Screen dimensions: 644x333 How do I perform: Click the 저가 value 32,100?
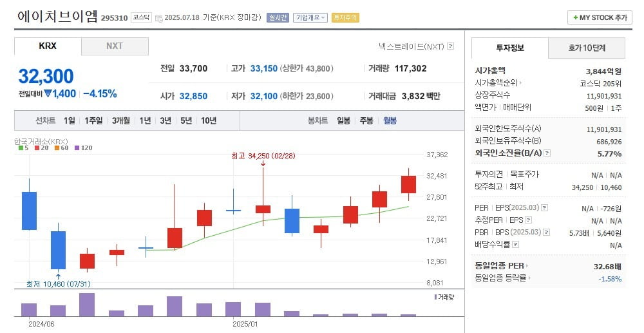[264, 96]
